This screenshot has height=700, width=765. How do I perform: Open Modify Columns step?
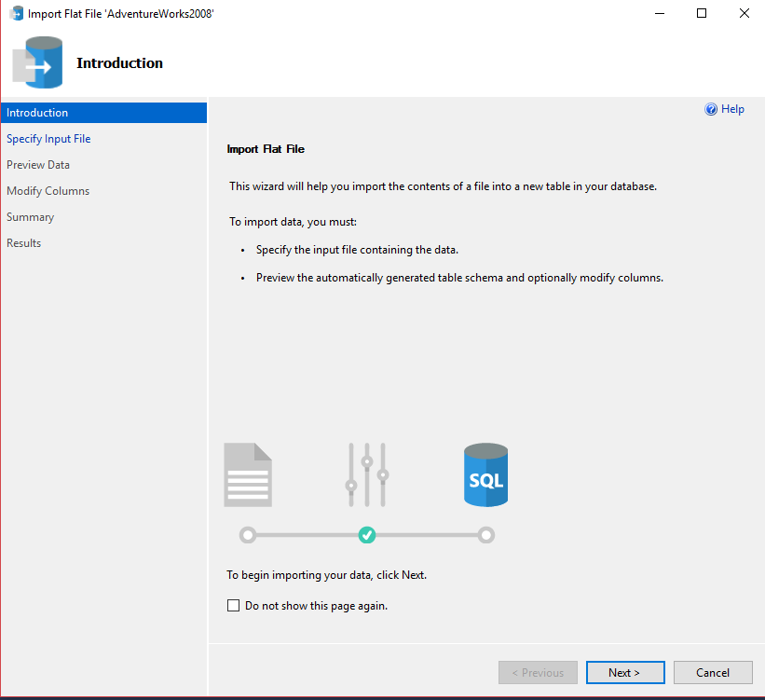[x=48, y=191]
